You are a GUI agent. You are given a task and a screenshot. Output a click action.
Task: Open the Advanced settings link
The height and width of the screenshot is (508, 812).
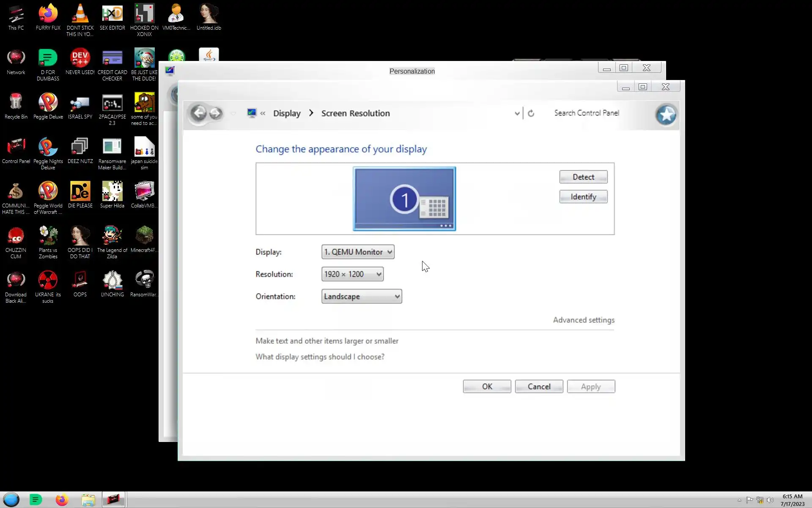tap(584, 320)
